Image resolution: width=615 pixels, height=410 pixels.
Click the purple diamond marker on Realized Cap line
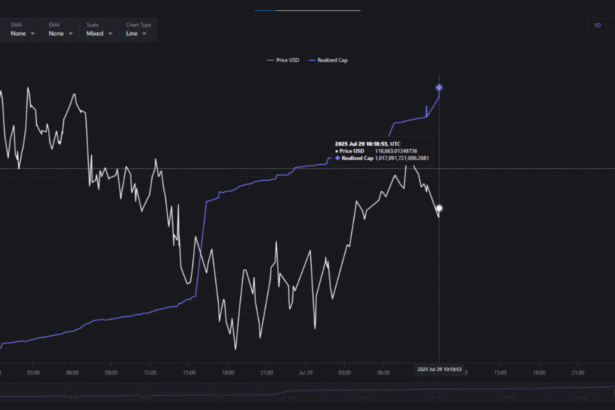[x=439, y=88]
